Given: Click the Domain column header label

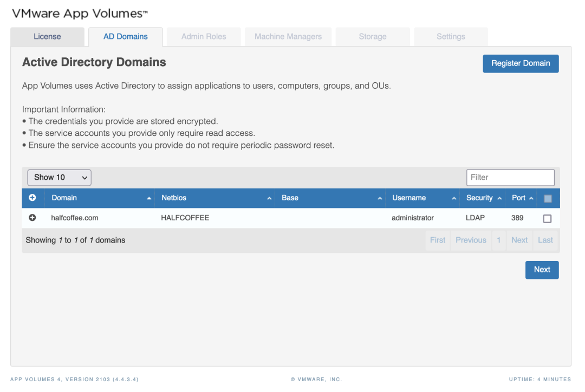Looking at the screenshot, I should (64, 198).
